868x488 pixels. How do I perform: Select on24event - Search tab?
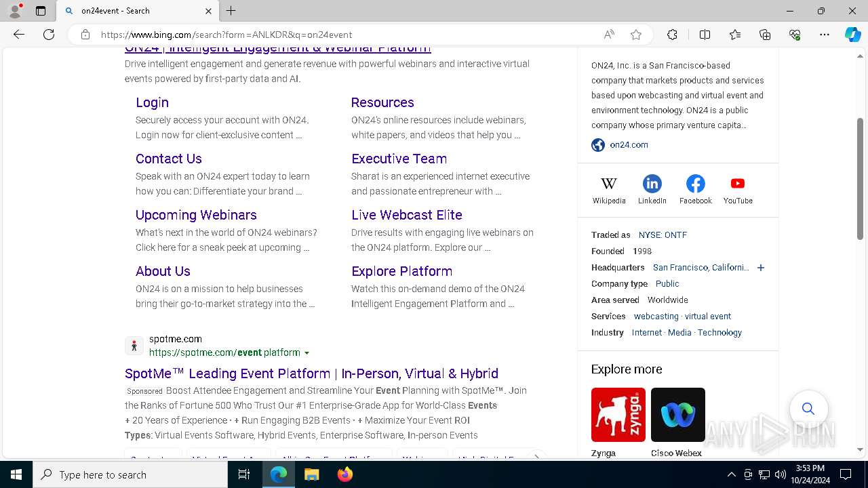[138, 11]
